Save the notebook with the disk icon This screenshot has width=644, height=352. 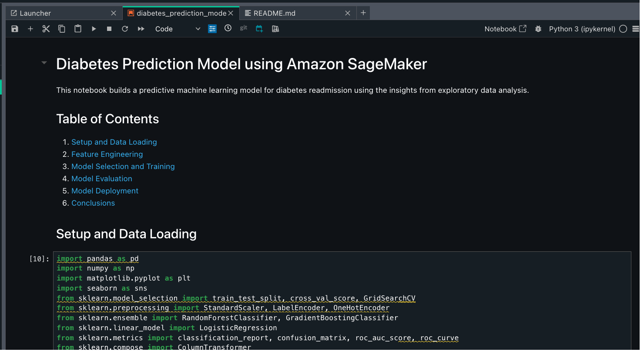pos(15,29)
